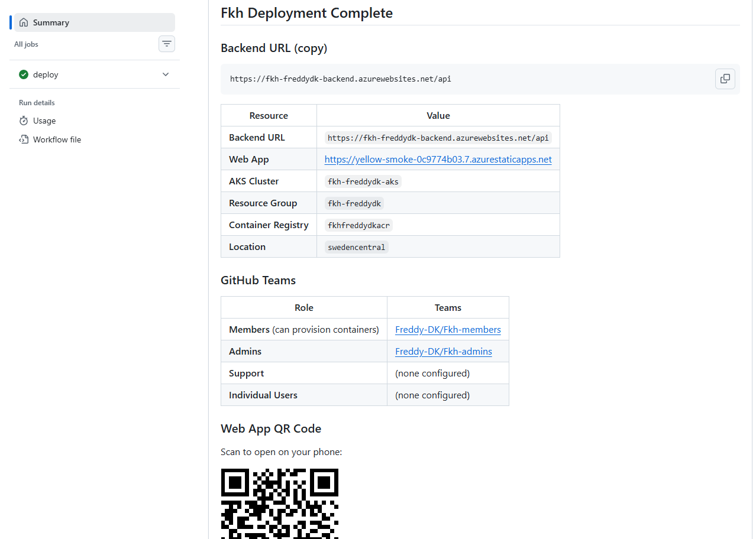Click the stopwatch icon next to Usage
The image size is (756, 539).
point(24,121)
